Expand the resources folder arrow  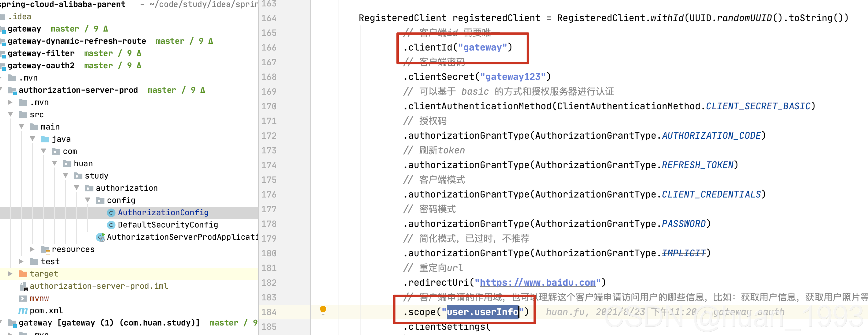(32, 249)
